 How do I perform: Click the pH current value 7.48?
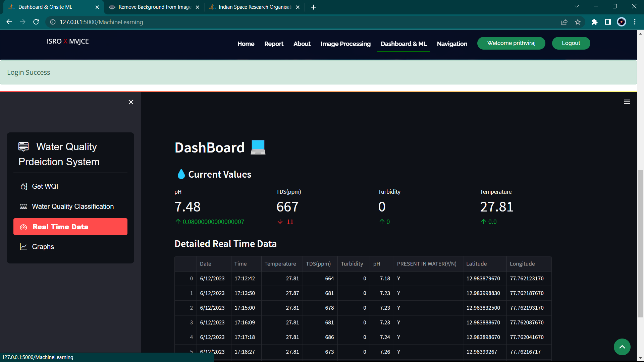pyautogui.click(x=187, y=207)
